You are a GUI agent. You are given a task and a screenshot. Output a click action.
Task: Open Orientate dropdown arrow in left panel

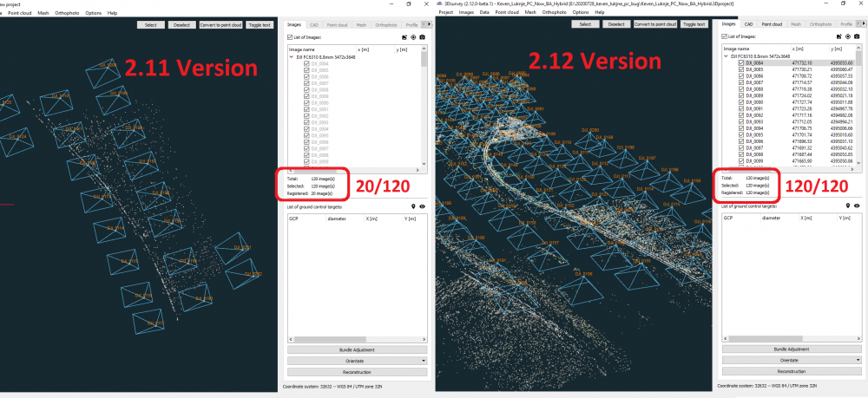pos(424,360)
